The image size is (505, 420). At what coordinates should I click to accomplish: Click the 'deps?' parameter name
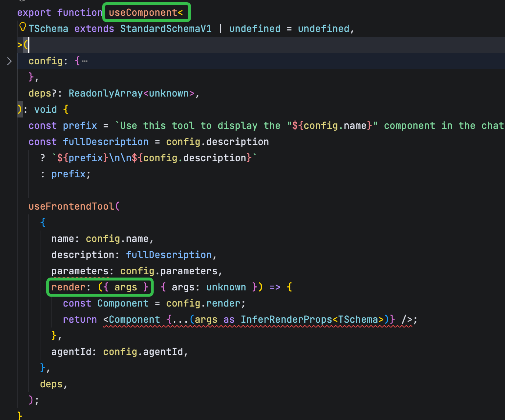click(43, 93)
